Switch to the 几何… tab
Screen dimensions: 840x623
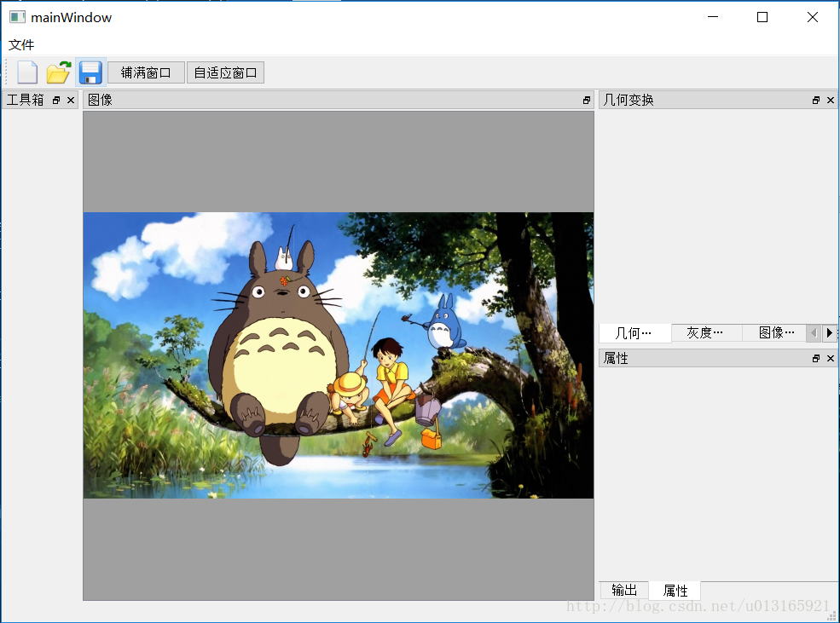click(x=634, y=333)
